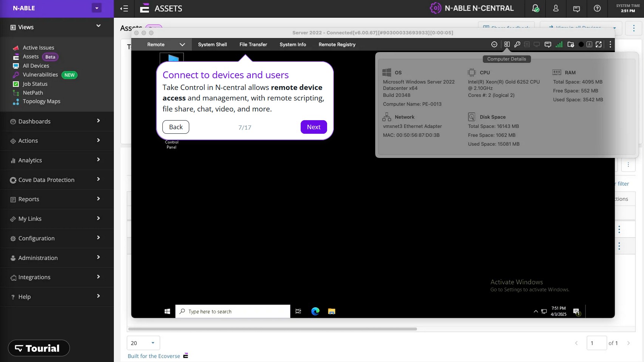This screenshot has height=362, width=644.
Task: Expand the Cove Data Protection section
Action: pos(57,180)
